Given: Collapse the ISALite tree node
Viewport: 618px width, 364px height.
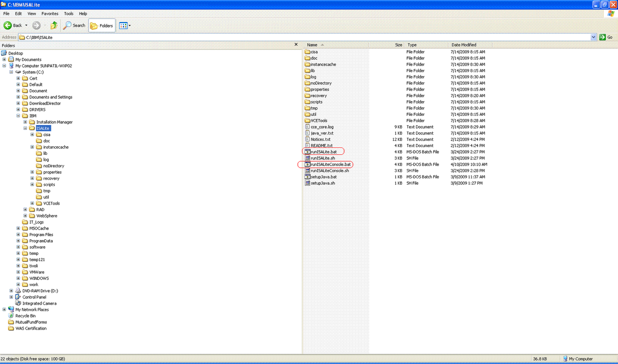Looking at the screenshot, I should [25, 128].
